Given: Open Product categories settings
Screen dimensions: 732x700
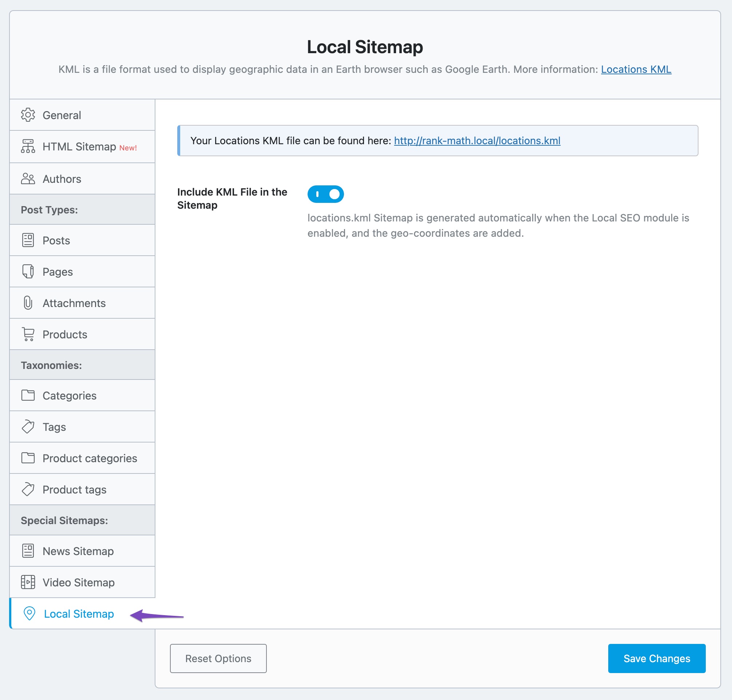Looking at the screenshot, I should (82, 458).
